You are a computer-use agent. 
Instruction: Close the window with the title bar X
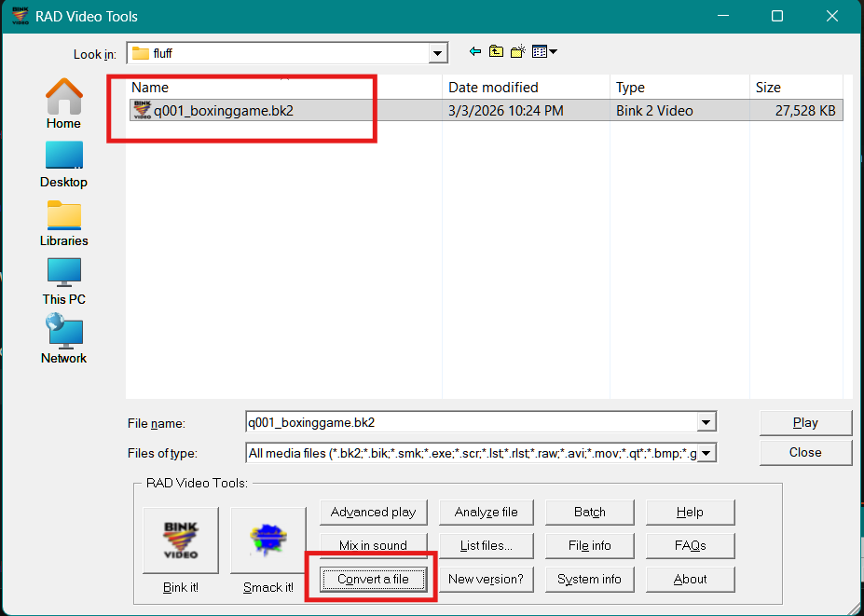[x=832, y=16]
